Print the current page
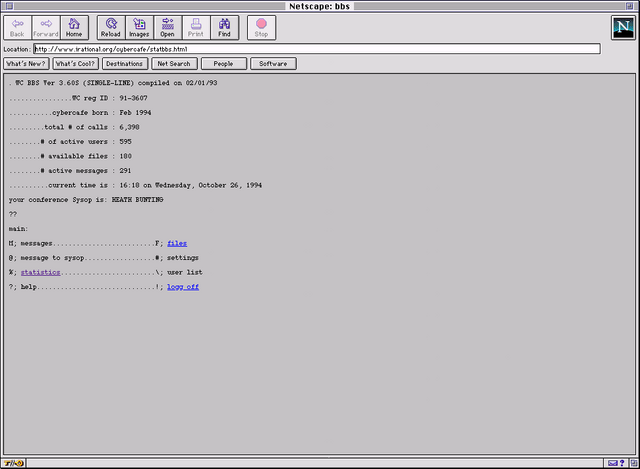 tap(196, 27)
